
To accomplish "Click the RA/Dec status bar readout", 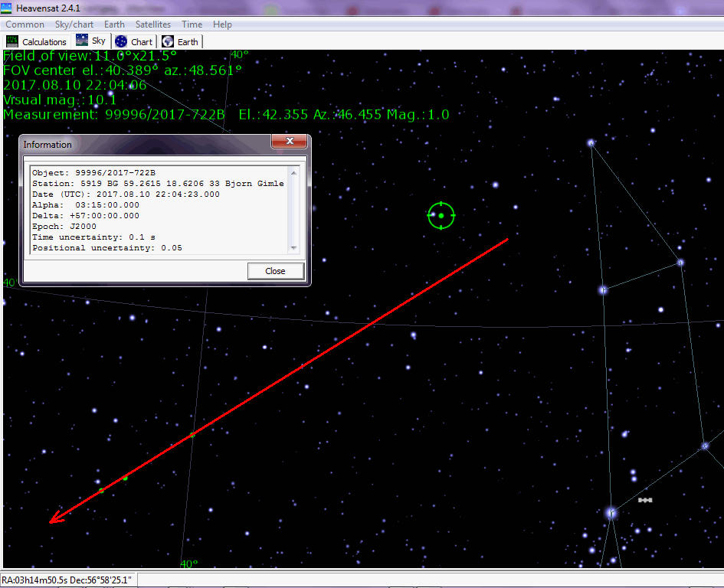I will click(67, 580).
